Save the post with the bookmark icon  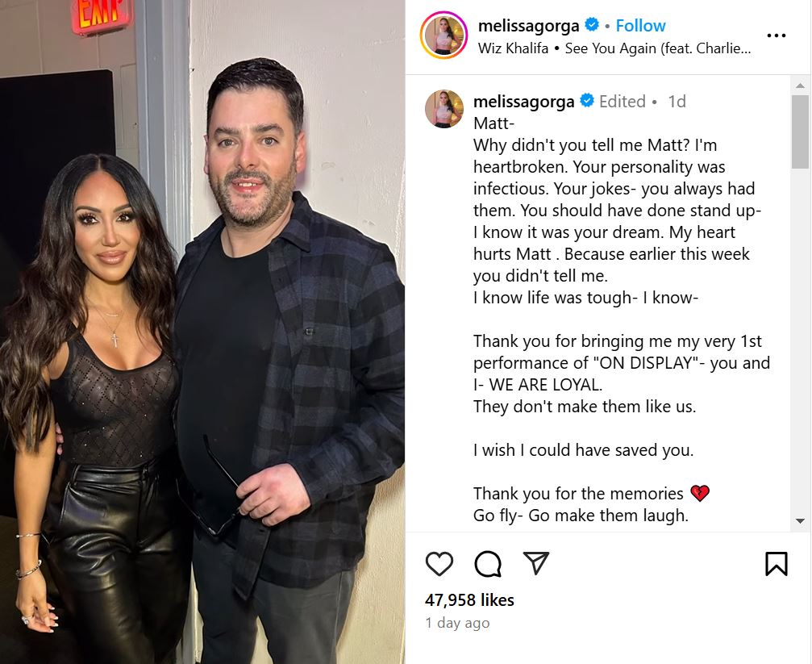pyautogui.click(x=777, y=563)
